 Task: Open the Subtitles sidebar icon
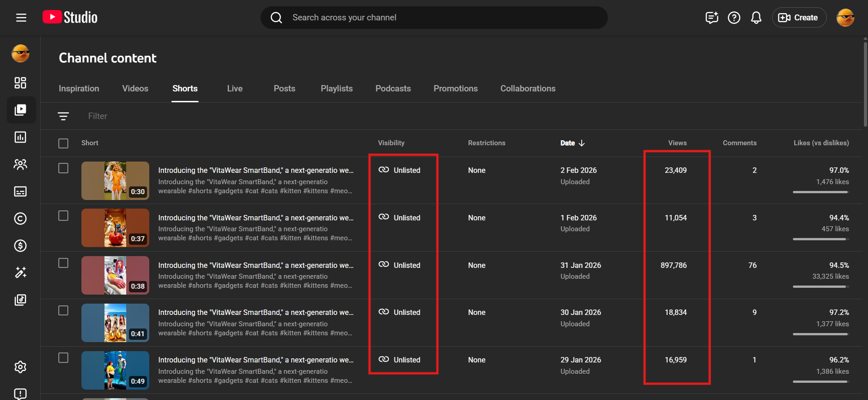click(20, 191)
